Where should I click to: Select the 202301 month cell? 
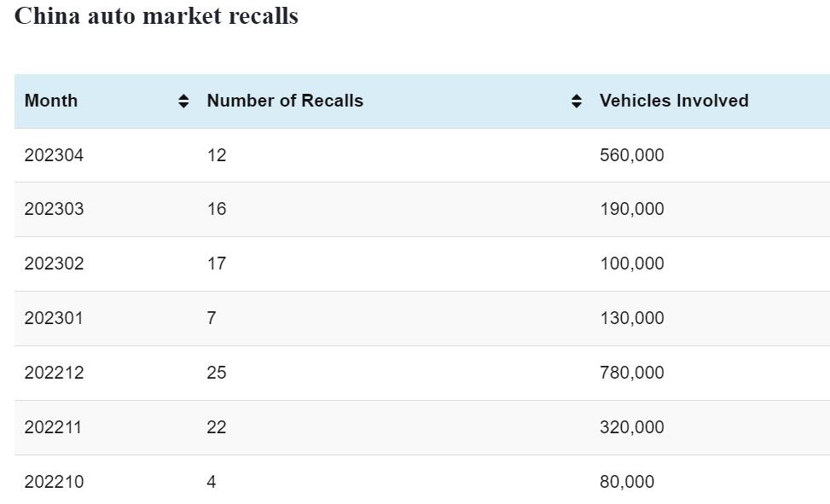55,319
